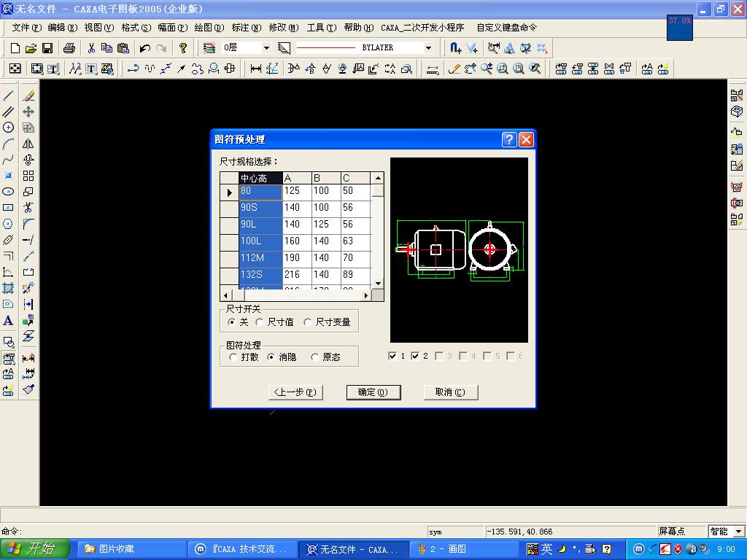747x560 pixels.
Task: Open the 智能 snap mode dropdown
Action: (740, 532)
